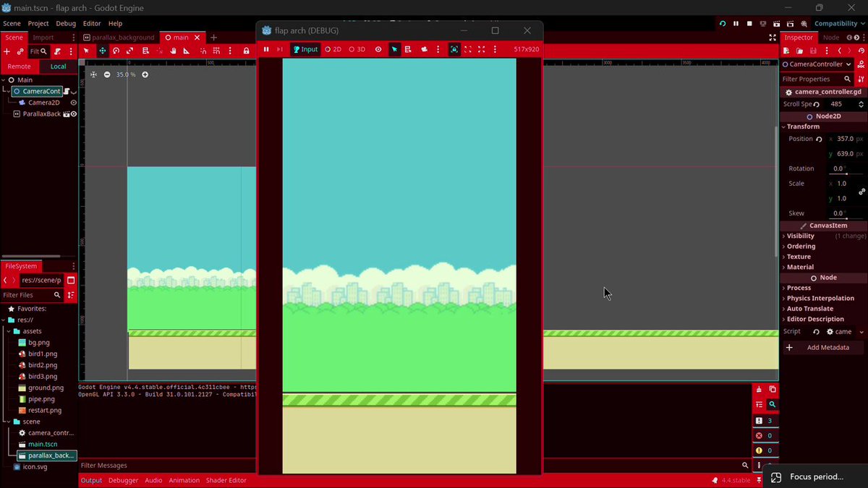868x488 pixels.
Task: Switch scene tree to Local
Action: click(59, 66)
